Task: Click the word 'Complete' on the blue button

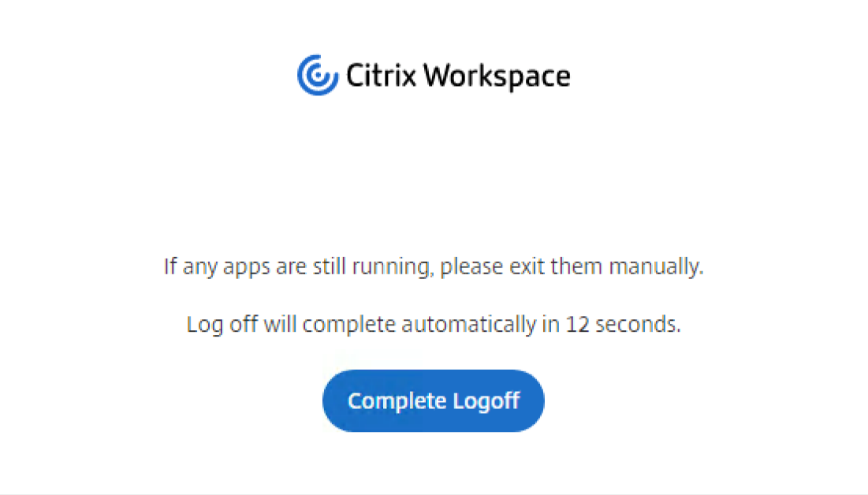Action: [397, 401]
